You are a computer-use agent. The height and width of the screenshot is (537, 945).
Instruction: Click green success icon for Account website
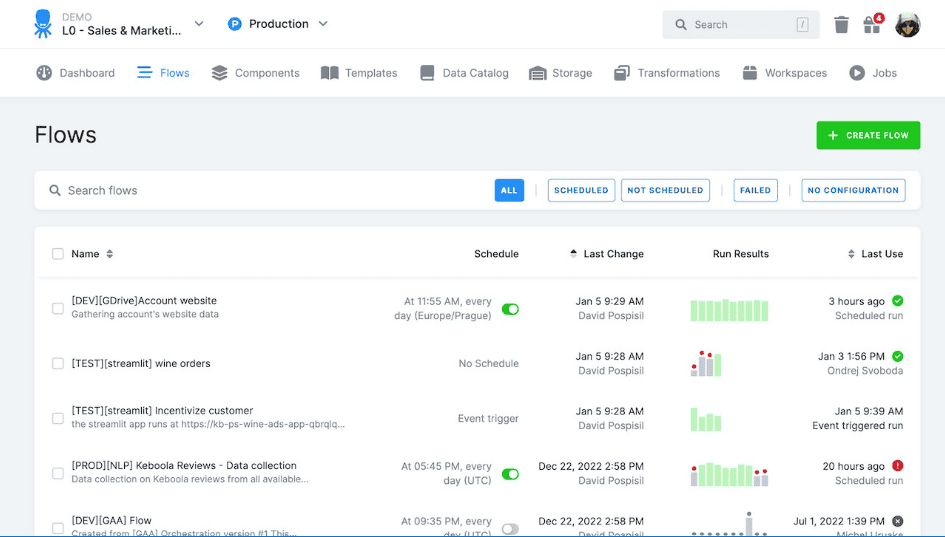(x=897, y=301)
